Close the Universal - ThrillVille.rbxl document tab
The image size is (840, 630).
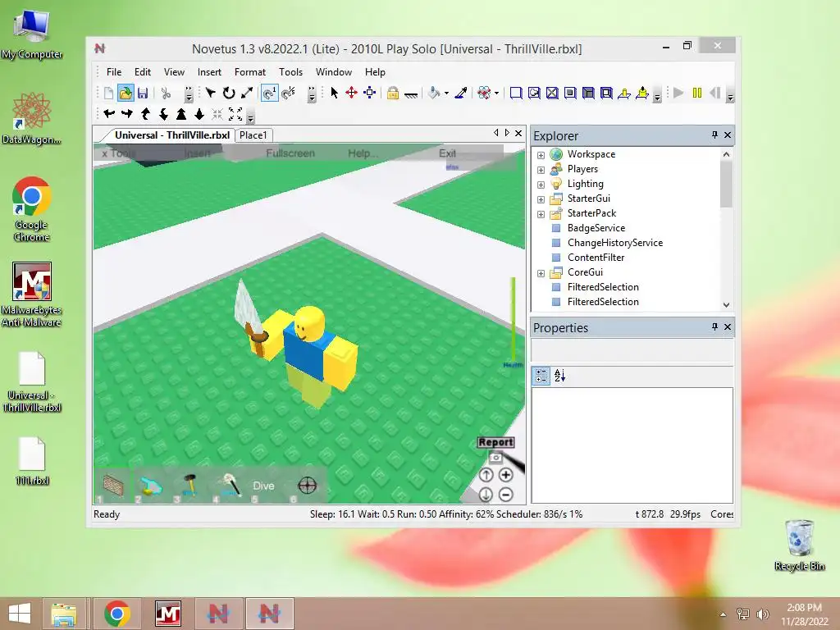click(518, 133)
